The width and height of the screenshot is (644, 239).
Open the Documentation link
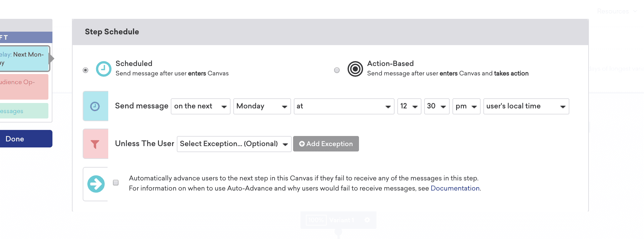point(455,188)
